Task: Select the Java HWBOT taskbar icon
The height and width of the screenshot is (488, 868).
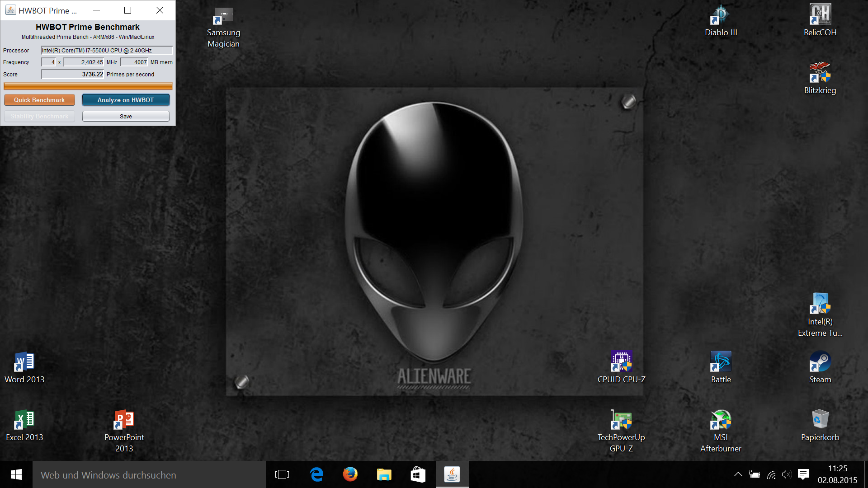Action: pos(452,474)
